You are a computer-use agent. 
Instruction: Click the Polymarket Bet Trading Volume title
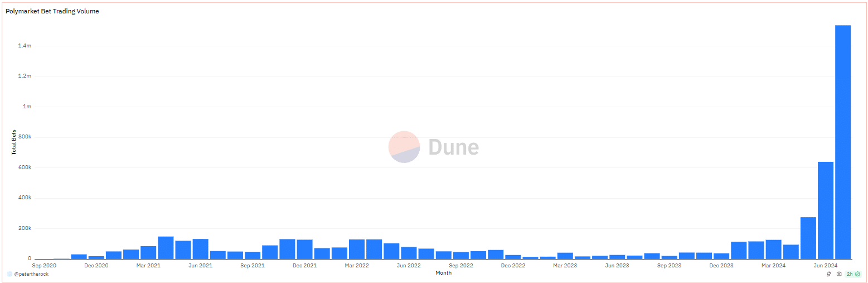coord(52,11)
